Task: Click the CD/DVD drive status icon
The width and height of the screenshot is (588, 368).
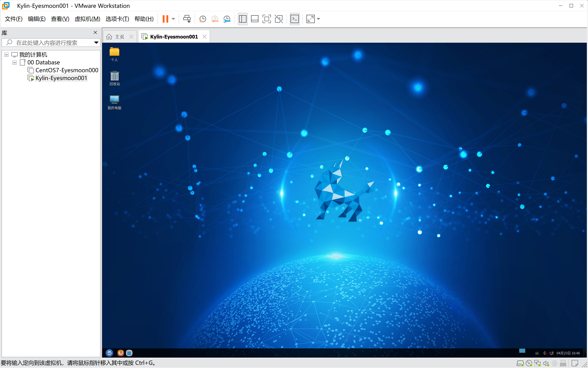Action: pos(529,364)
